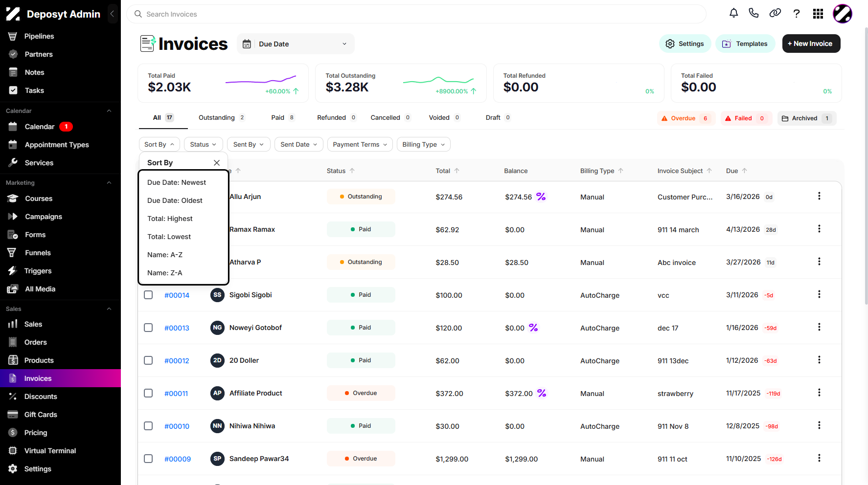Viewport: 868px width, 485px height.
Task: Switch to the Outstanding tab
Action: [222, 117]
